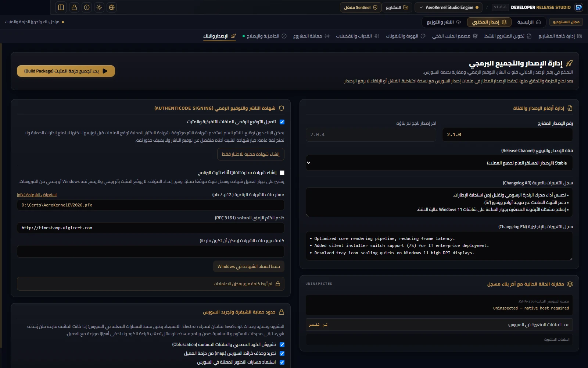Viewport: 588px width, 368px height.
Task: Click stack icon of إصدار المكتبي
Action: 504,22
